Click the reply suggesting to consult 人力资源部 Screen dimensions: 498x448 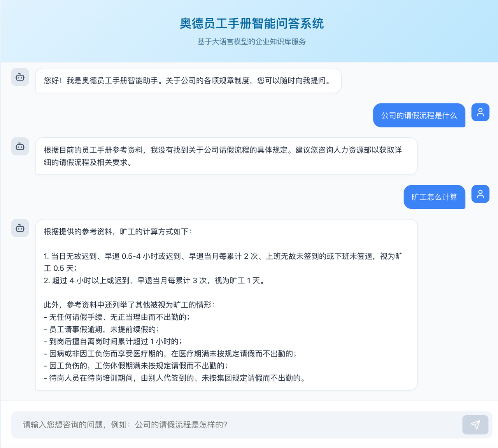226,156
